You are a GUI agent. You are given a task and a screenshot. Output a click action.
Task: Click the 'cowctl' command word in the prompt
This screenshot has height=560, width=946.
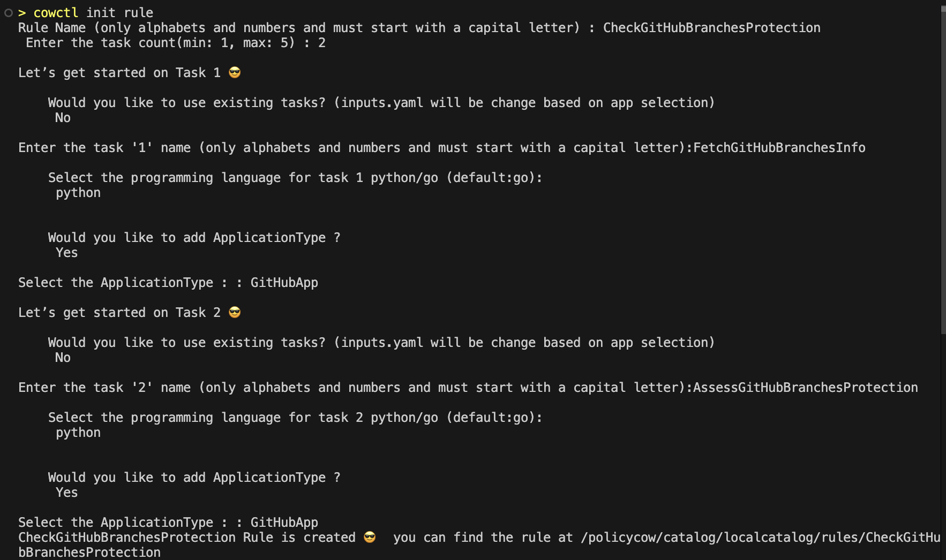[x=56, y=13]
